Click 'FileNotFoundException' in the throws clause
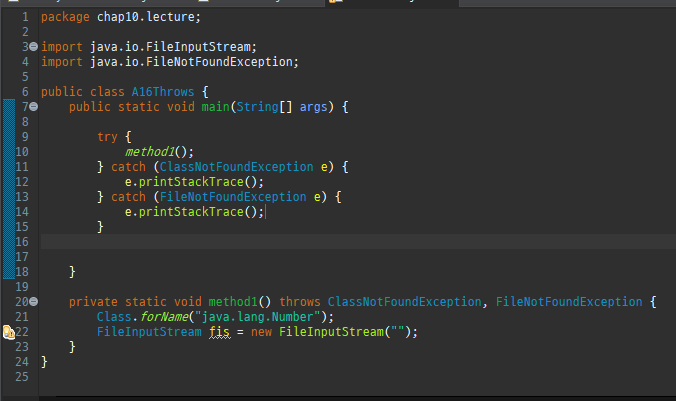676x401 pixels. [569, 302]
